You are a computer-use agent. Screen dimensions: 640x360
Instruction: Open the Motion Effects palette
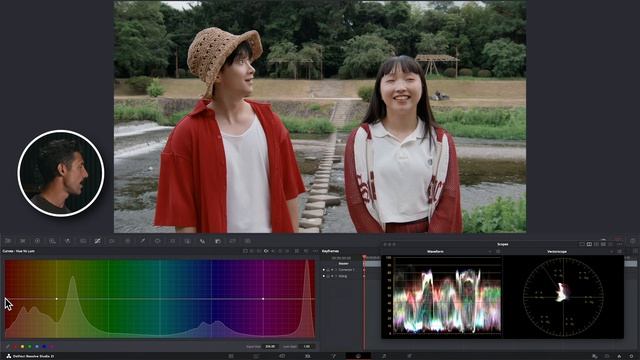click(x=83, y=241)
